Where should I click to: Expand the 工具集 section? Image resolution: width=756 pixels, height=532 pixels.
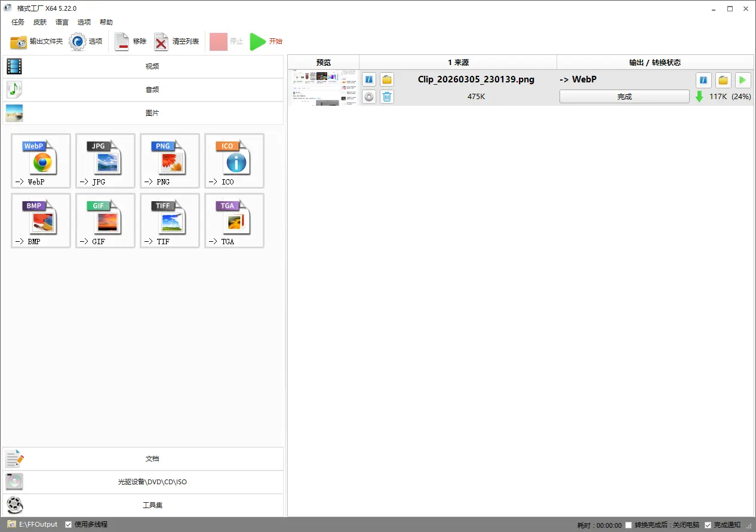(152, 505)
